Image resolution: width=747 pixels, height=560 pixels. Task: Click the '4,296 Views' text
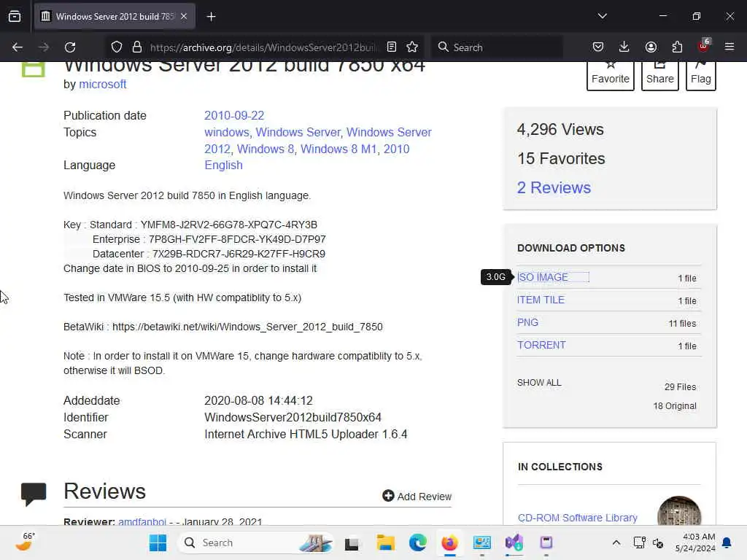(x=560, y=130)
